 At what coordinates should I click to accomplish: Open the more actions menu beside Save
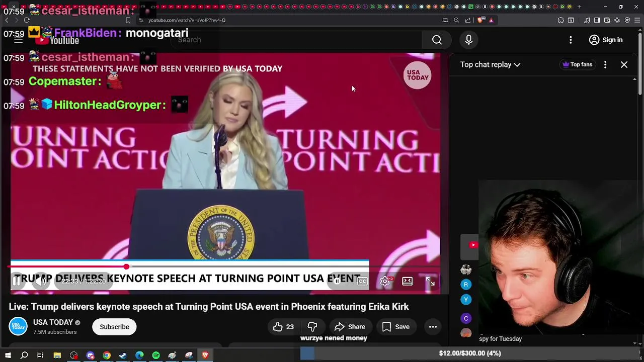(x=433, y=327)
